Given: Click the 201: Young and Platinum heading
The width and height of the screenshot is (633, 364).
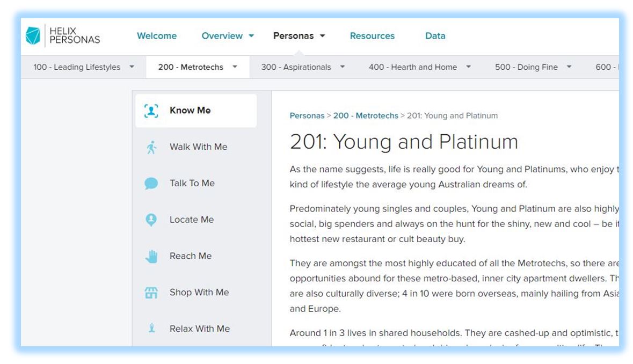Looking at the screenshot, I should (x=404, y=142).
